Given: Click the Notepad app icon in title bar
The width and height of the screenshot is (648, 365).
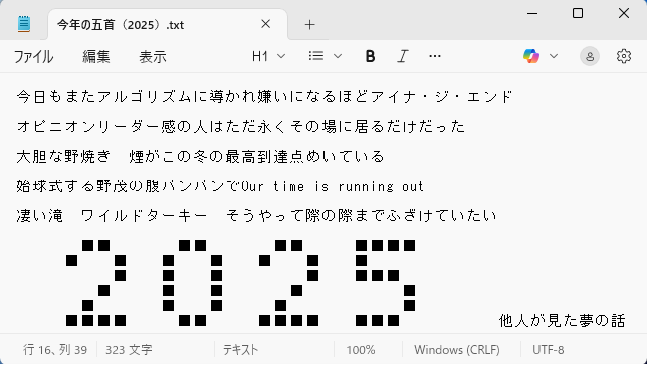Looking at the screenshot, I should tap(24, 24).
